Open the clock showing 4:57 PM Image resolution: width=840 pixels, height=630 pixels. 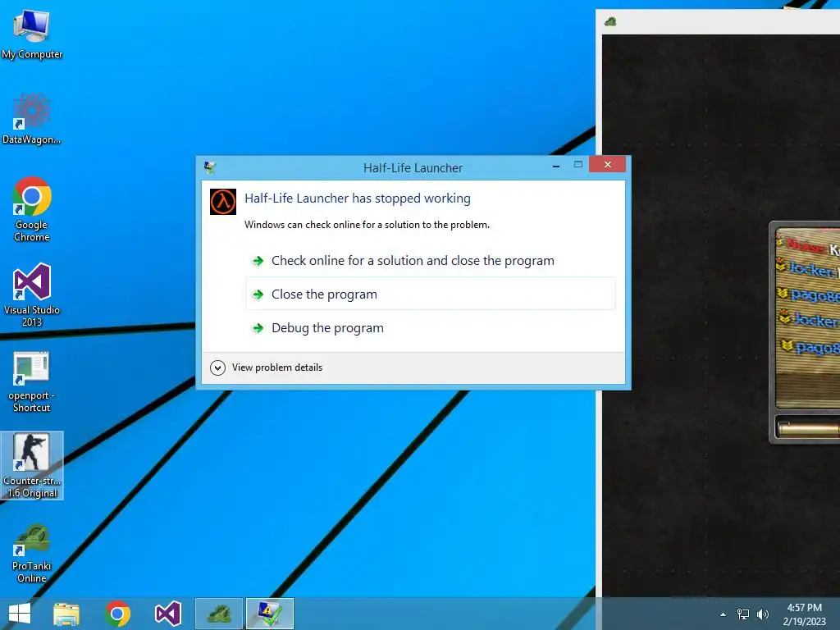(x=804, y=614)
